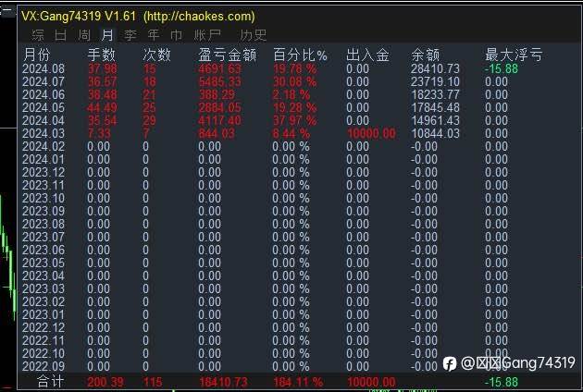This screenshot has height=392, width=583.
Task: Click the 最大浮亏 column header
Action: [x=514, y=55]
